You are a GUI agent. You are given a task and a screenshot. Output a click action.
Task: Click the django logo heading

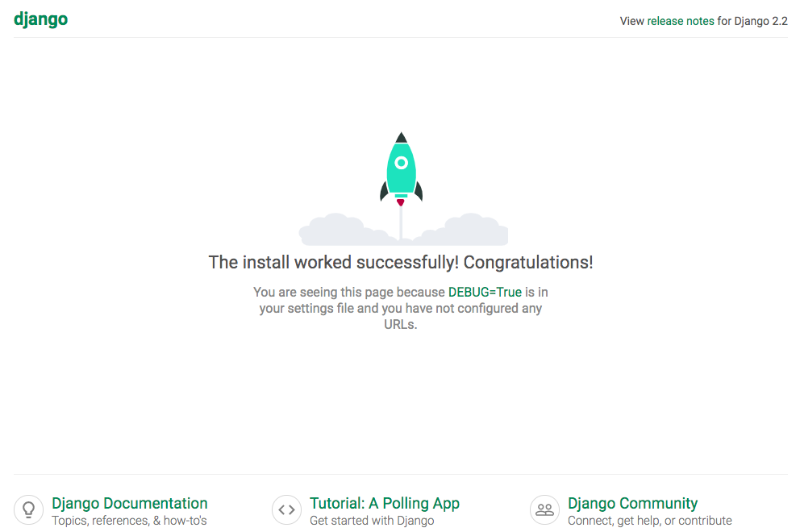(x=41, y=19)
